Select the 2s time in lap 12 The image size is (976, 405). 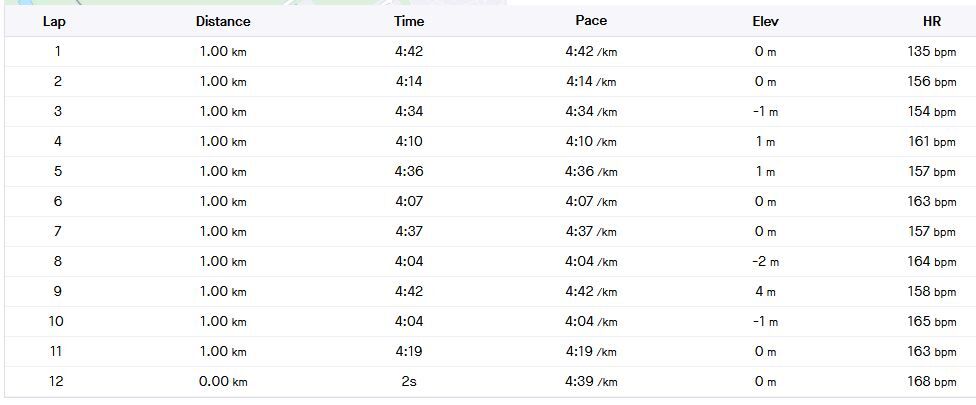(x=409, y=381)
